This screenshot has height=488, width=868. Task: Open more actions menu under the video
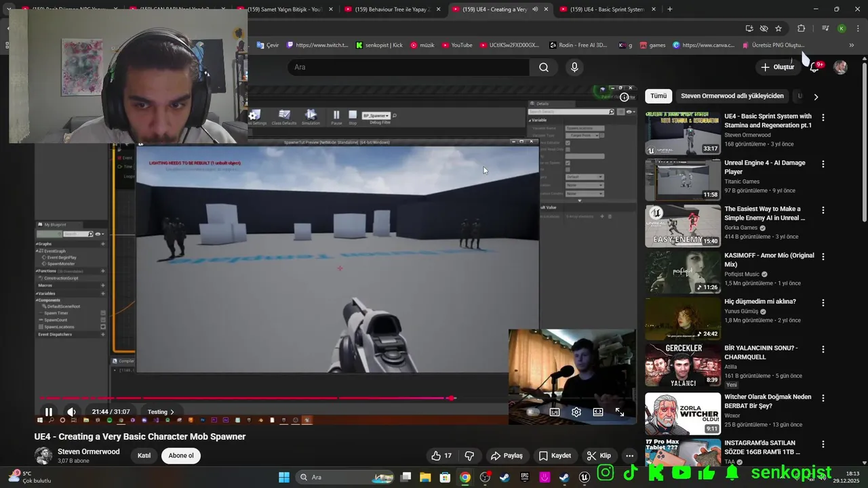(x=629, y=455)
